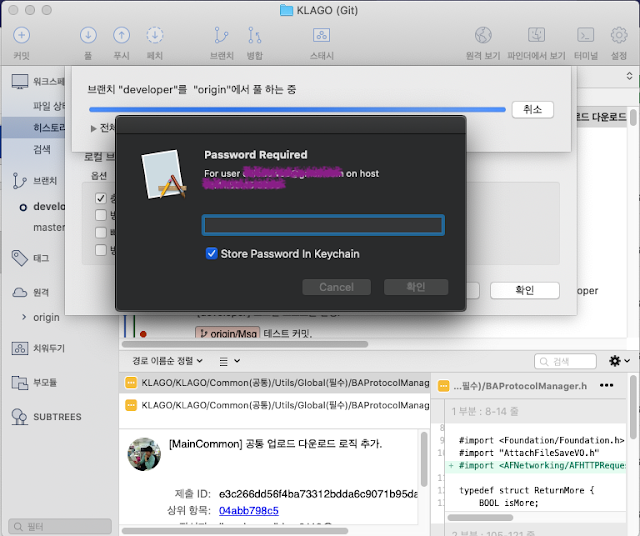This screenshot has width=640, height=536.
Task: Click the 필터 filter field in sidebar
Action: tap(60, 527)
